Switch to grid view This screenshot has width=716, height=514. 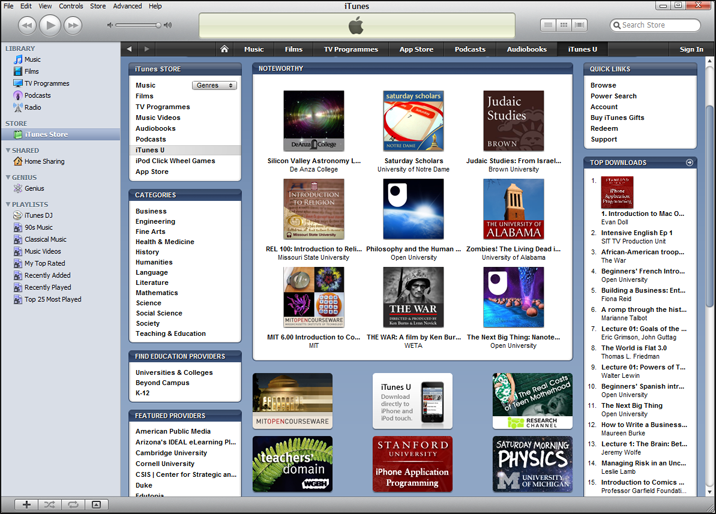point(564,25)
